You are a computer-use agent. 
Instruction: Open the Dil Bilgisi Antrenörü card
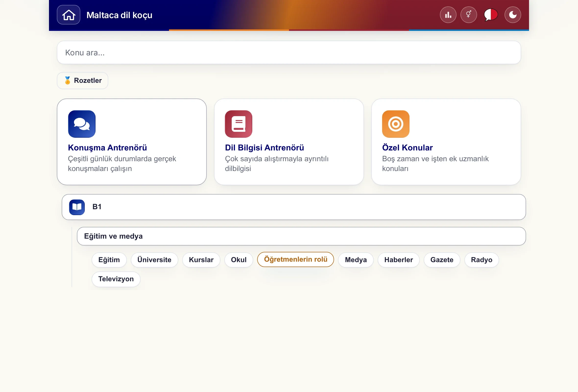[289, 142]
